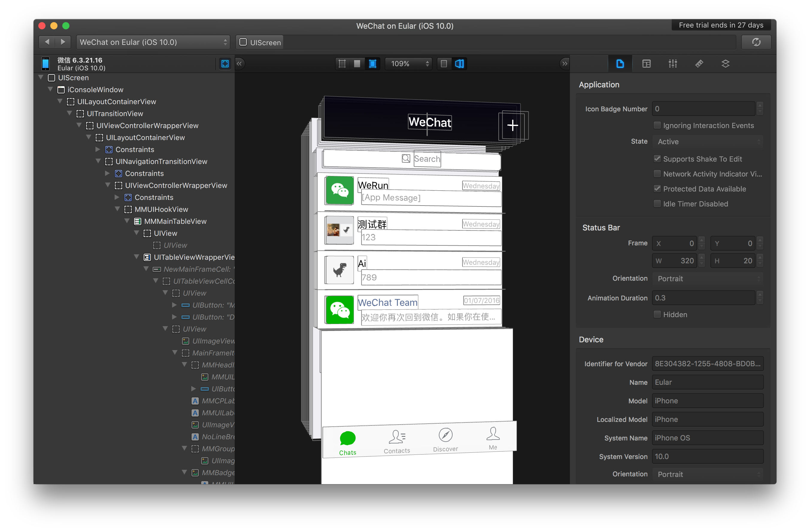Click the size inspector icon

[700, 63]
